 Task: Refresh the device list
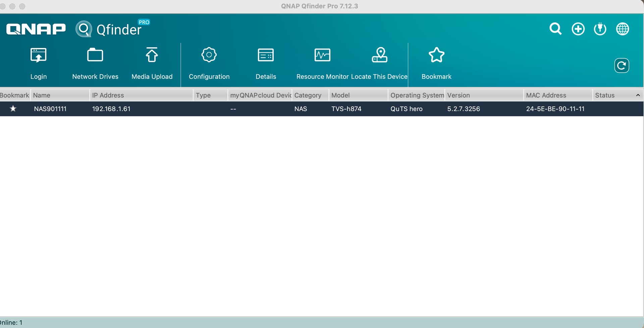(x=622, y=65)
